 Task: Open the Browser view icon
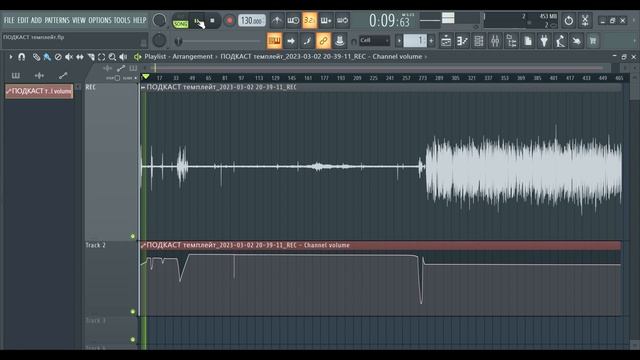click(511, 41)
